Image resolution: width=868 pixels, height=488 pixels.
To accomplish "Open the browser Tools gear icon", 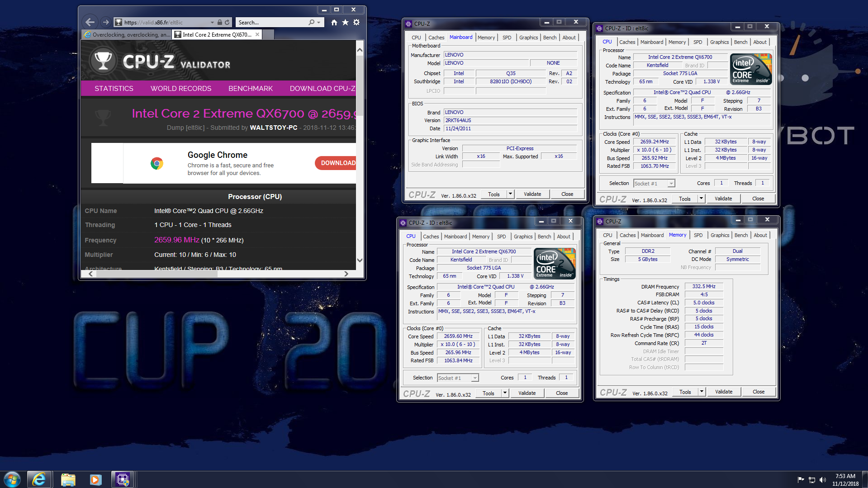I will pyautogui.click(x=356, y=22).
